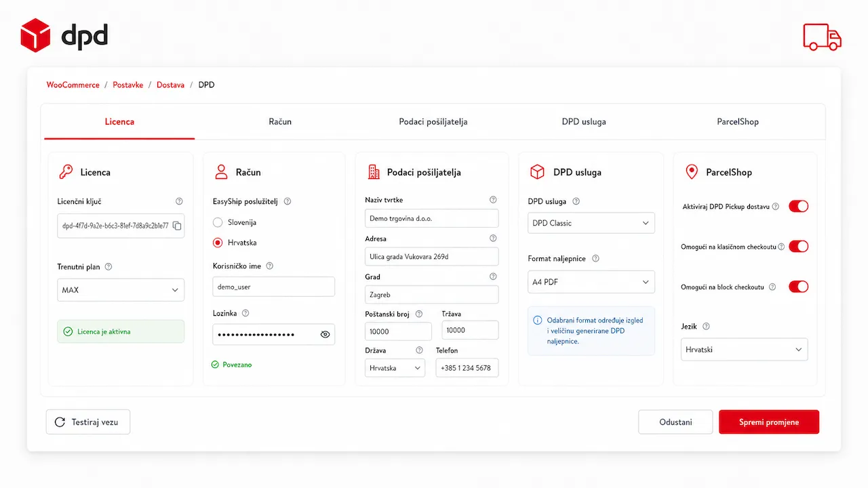868x488 pixels.
Task: Show help for Jezik setting
Action: click(x=706, y=326)
